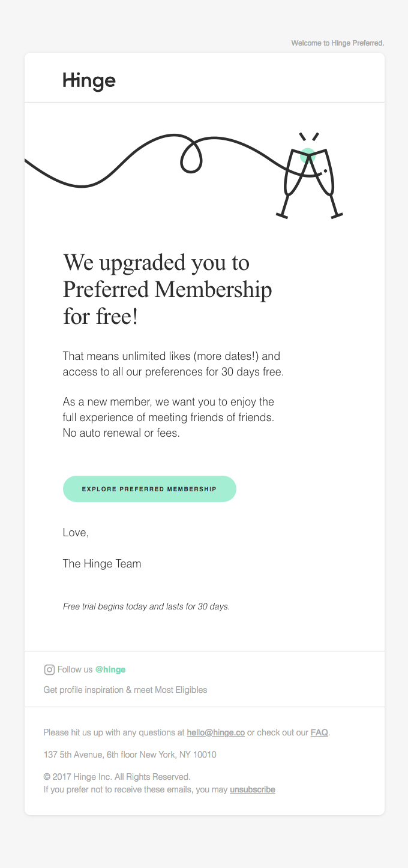Screen dimensions: 408x868
Task: Click "The Hinge Team" signature
Action: pyautogui.click(x=102, y=563)
